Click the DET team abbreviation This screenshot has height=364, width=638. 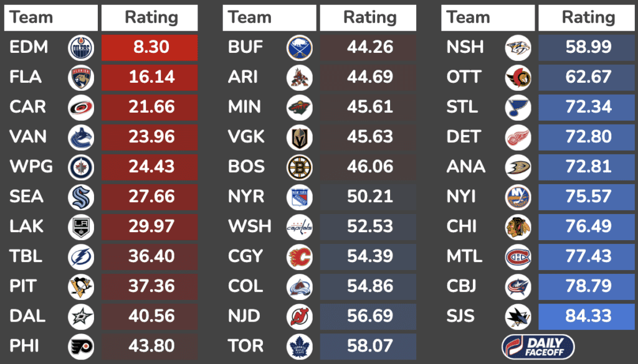point(464,138)
